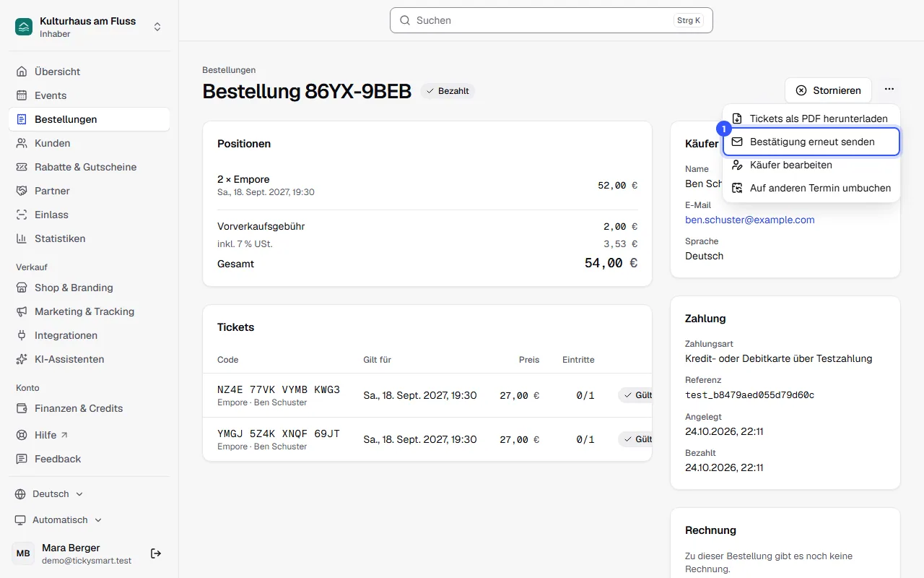The width and height of the screenshot is (924, 578).
Task: Open ben.schuster@example.com email link
Action: click(x=749, y=220)
